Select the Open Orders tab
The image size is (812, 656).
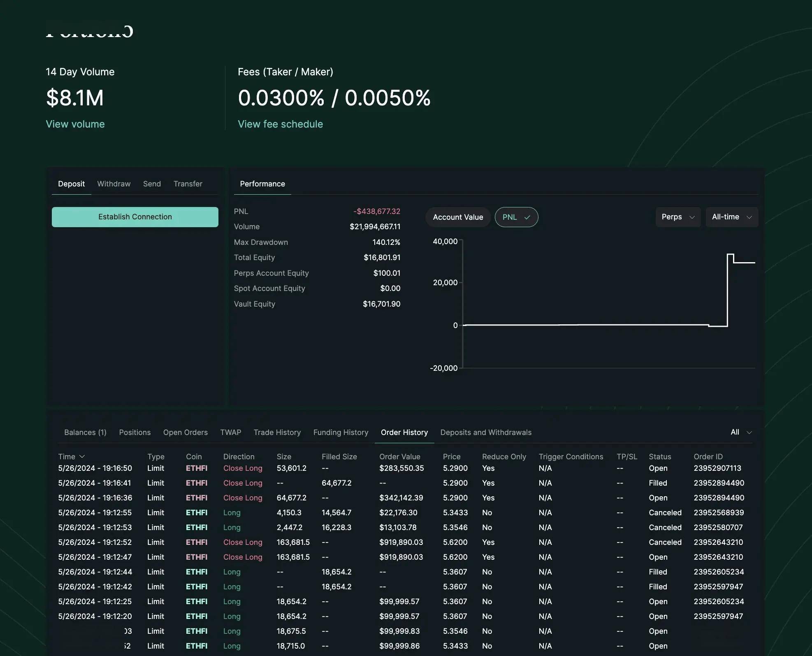(185, 432)
